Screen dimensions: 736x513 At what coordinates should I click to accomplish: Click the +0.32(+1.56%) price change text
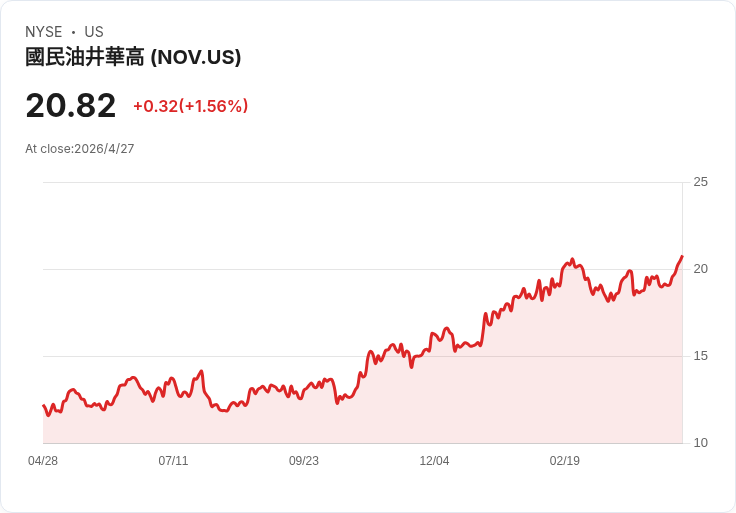tap(190, 106)
